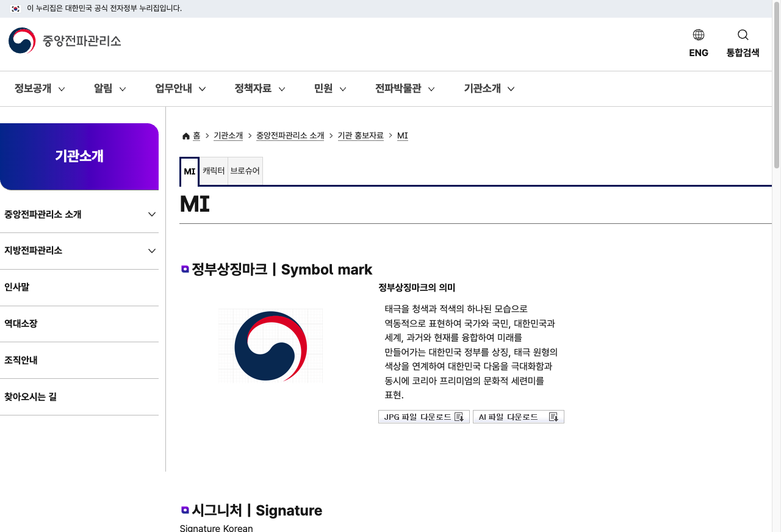Open 찾아오시는 길 in the sidebar
Viewport: 781px width, 532px height.
[x=79, y=397]
